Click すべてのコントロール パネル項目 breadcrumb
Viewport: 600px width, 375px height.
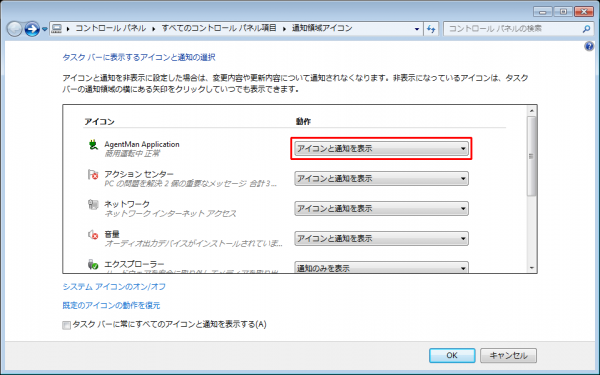[x=218, y=28]
